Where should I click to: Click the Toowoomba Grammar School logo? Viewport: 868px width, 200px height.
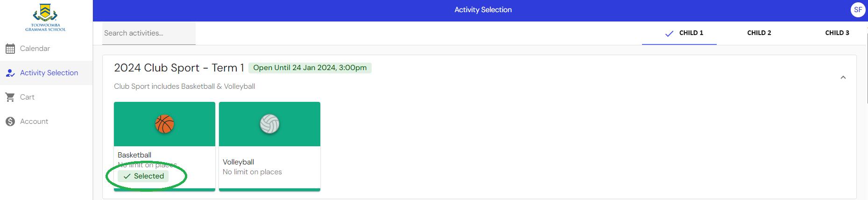[x=45, y=17]
